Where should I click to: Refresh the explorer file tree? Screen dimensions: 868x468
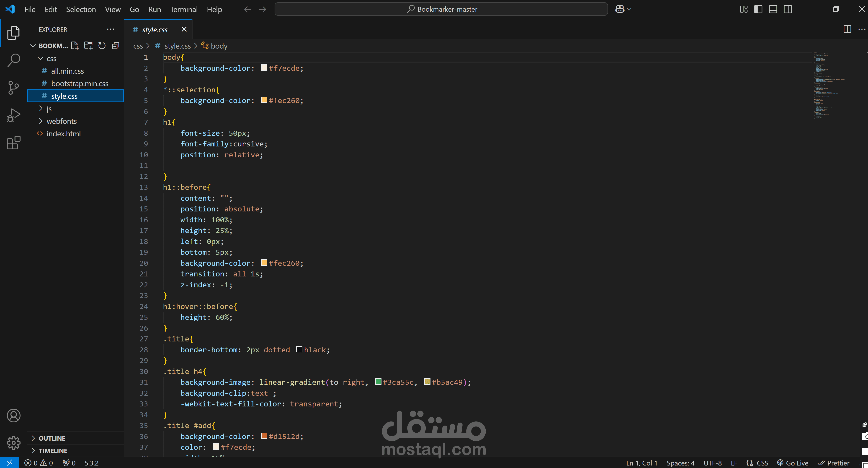point(102,46)
